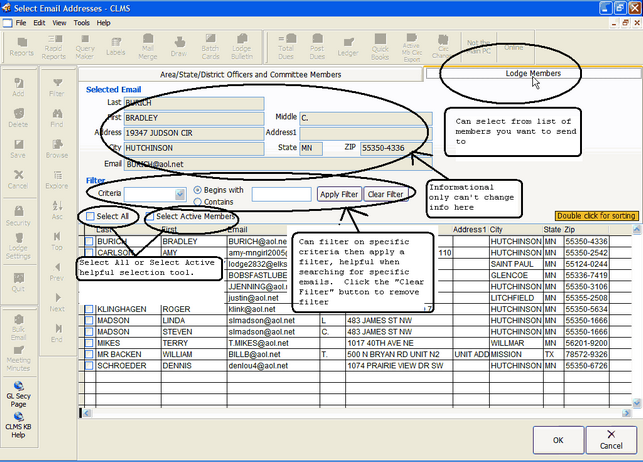This screenshot has height=462, width=643.
Task: Enable the Select Active Members checkbox
Action: pyautogui.click(x=150, y=216)
